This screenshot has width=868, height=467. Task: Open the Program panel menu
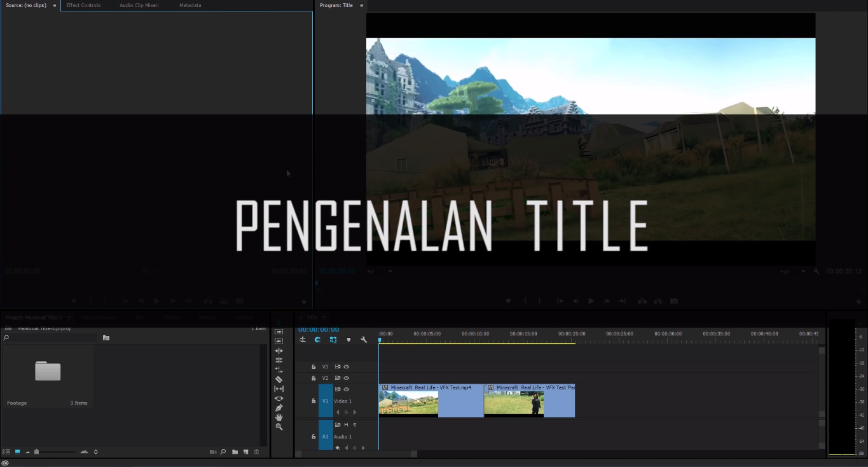tap(361, 5)
